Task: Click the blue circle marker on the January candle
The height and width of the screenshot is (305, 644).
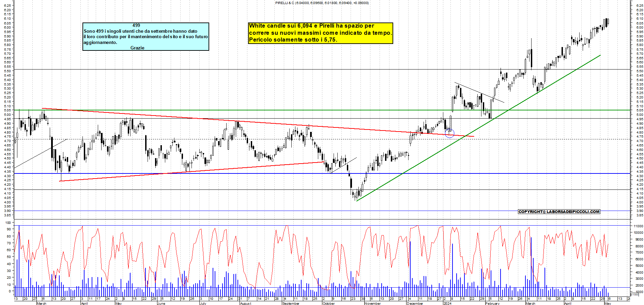Action: coord(450,133)
